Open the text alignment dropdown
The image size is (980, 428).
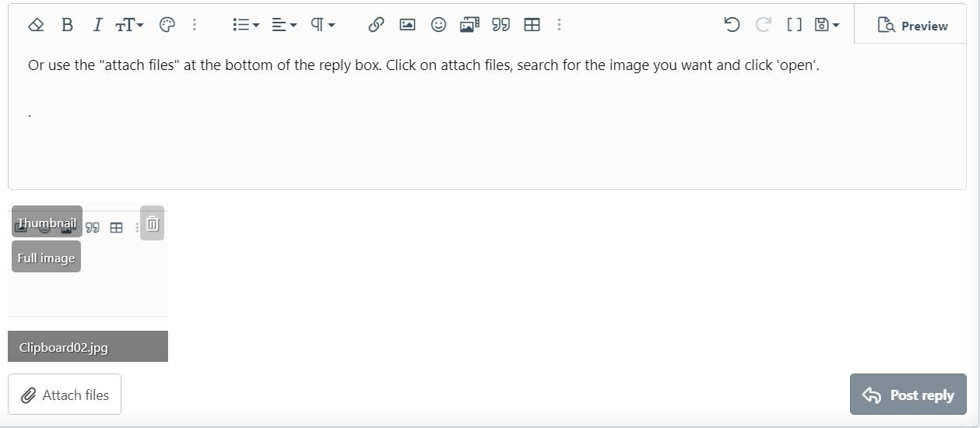tap(284, 25)
